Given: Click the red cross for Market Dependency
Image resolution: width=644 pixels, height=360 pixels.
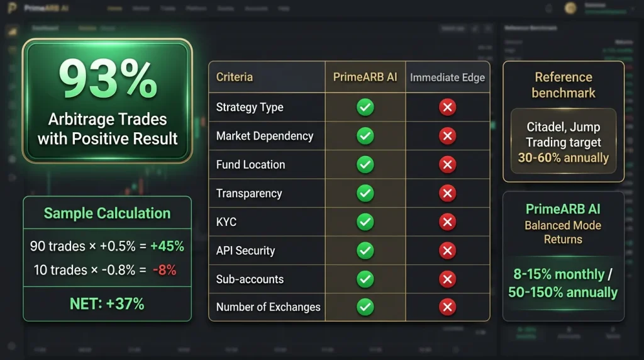Looking at the screenshot, I should (x=447, y=136).
